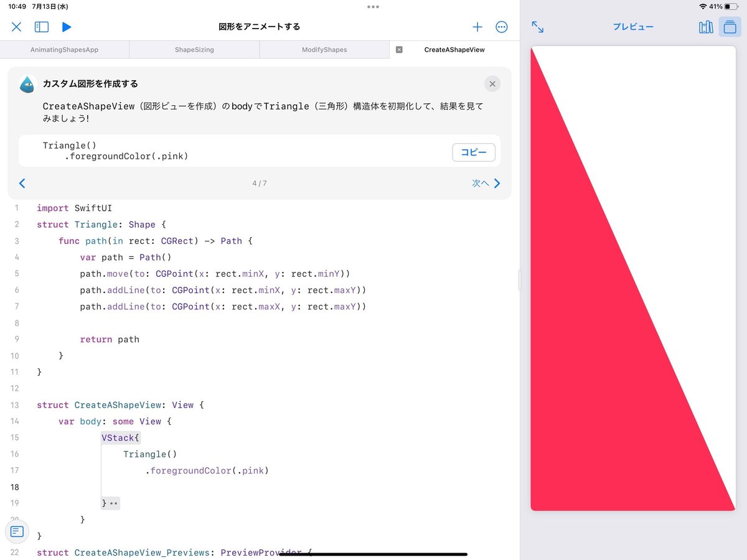747x560 pixels.
Task: Tap the Wi-Fi status icon
Action: 703,6
